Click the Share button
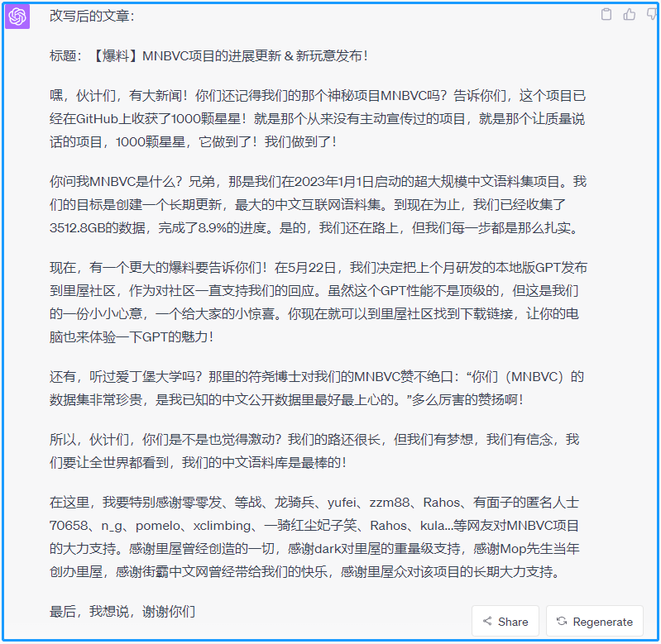This screenshot has height=644, width=661. pos(505,621)
